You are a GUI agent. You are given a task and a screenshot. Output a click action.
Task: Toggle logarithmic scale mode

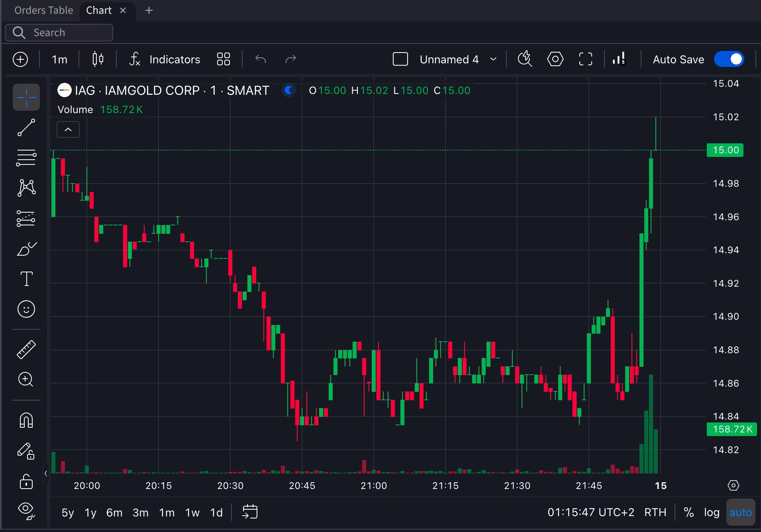pyautogui.click(x=712, y=512)
